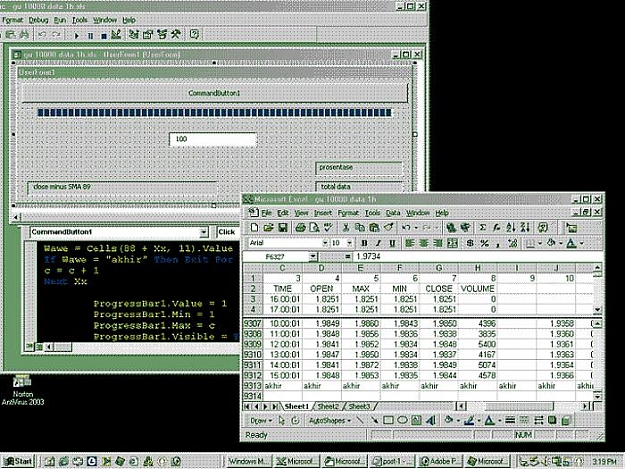Click the Run Sub play icon in VBA toolbar

(77, 35)
